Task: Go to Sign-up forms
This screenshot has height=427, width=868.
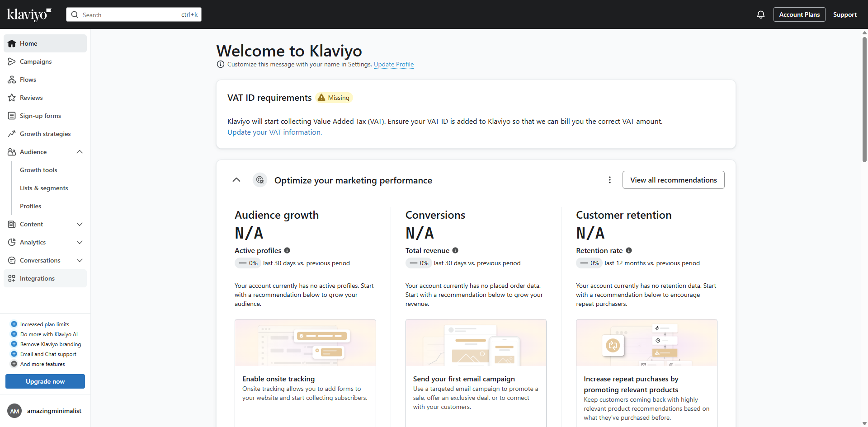Action: [40, 116]
